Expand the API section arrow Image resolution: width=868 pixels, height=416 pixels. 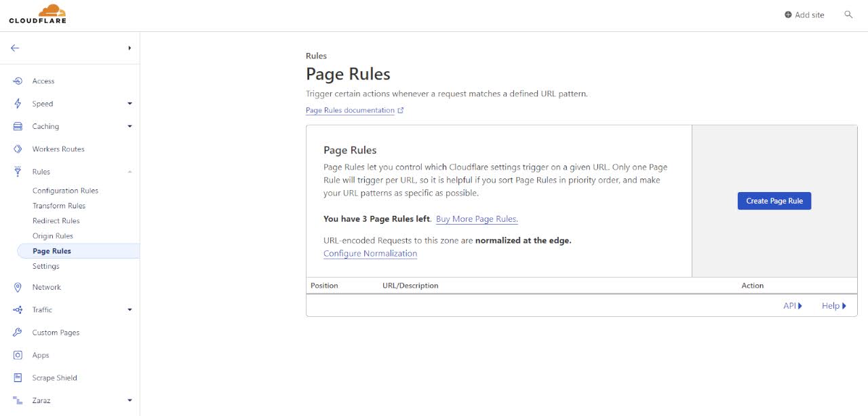pos(800,306)
